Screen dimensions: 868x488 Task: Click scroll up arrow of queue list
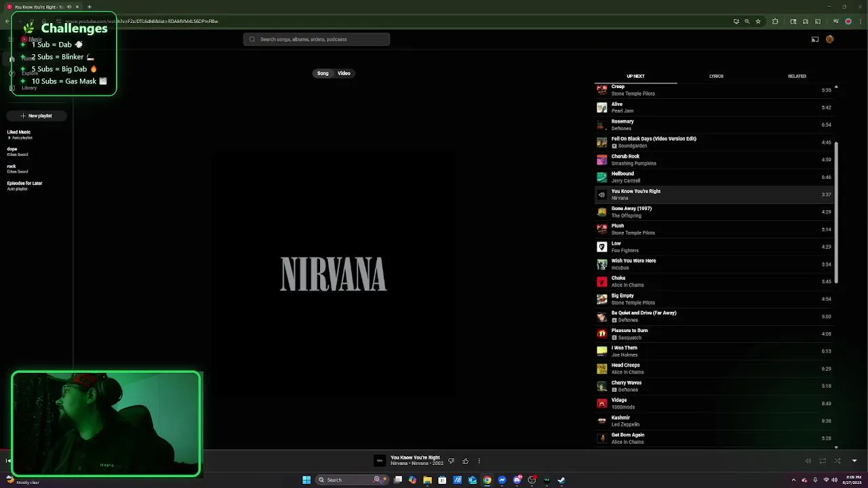(835, 87)
